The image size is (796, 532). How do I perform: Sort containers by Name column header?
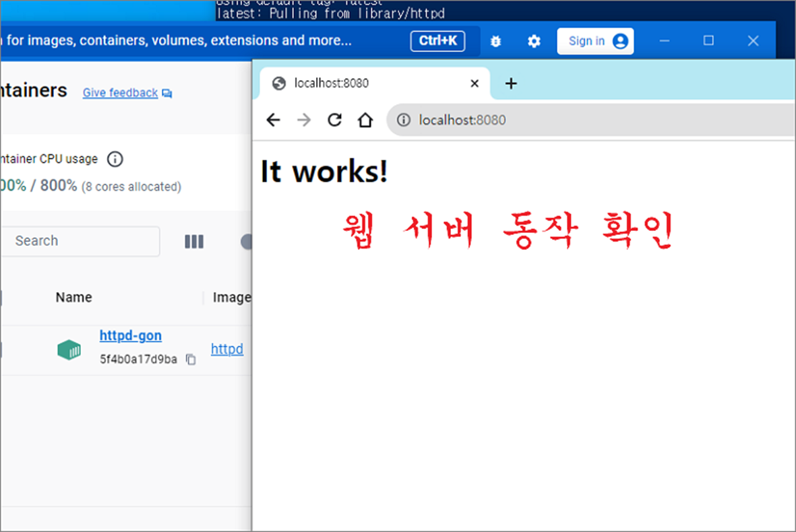tap(73, 297)
